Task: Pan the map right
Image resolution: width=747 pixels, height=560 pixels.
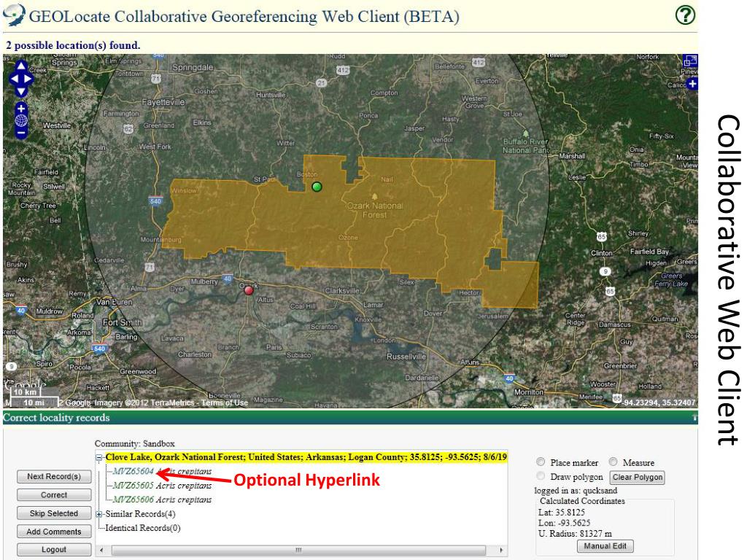Action: pyautogui.click(x=28, y=79)
